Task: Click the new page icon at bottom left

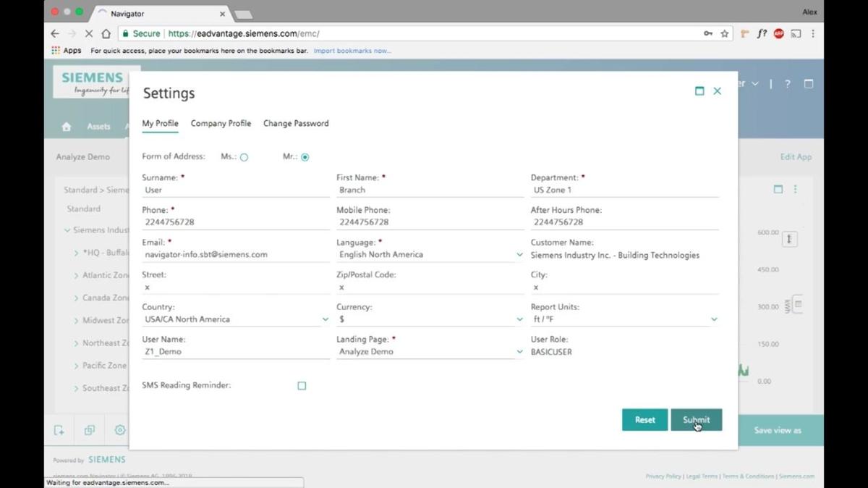Action: pyautogui.click(x=59, y=430)
